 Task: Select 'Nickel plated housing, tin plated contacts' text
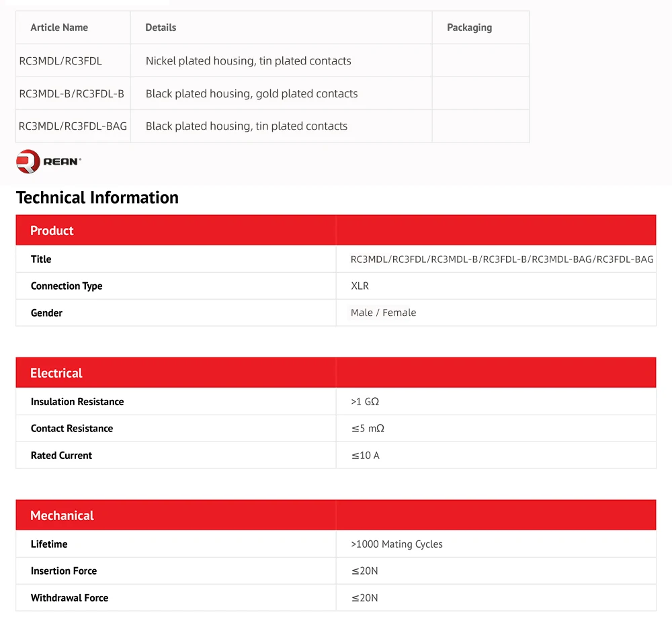pos(248,61)
